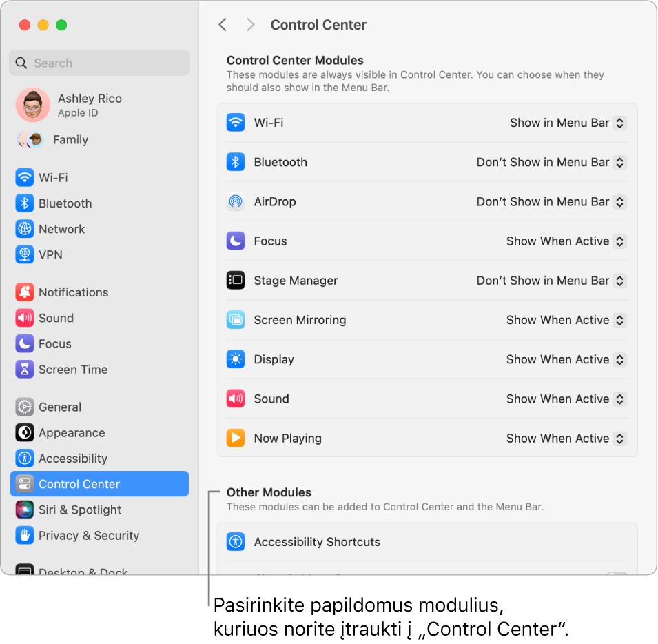
Task: Click the Control Center sidebar icon
Action: pos(24,483)
